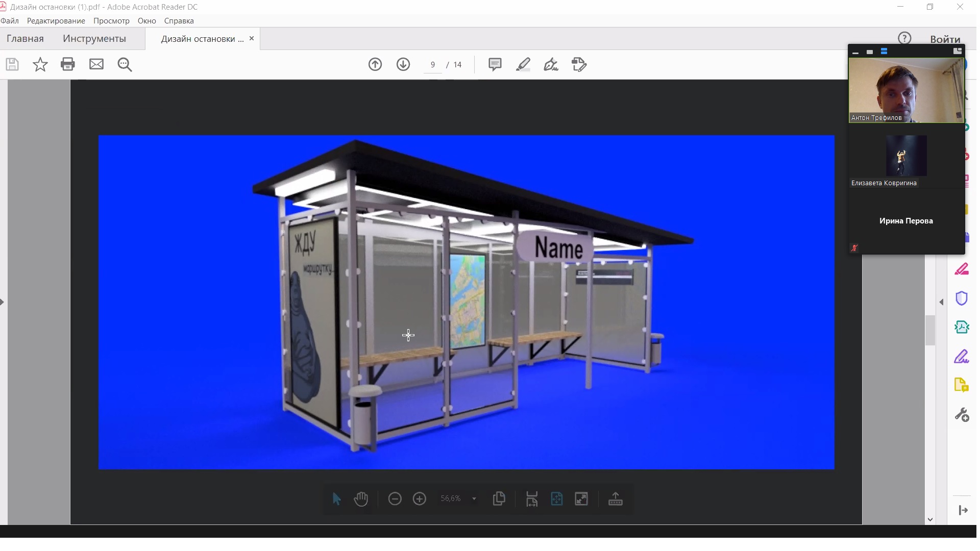Click the scrollbar down arrow

pyautogui.click(x=930, y=519)
